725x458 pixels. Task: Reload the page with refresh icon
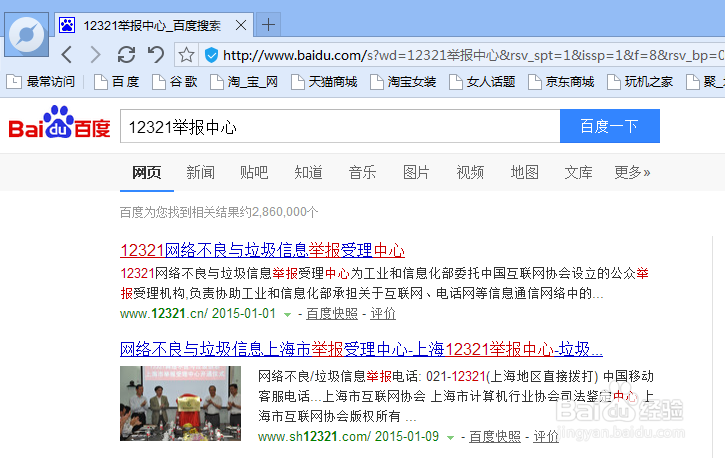(x=126, y=55)
